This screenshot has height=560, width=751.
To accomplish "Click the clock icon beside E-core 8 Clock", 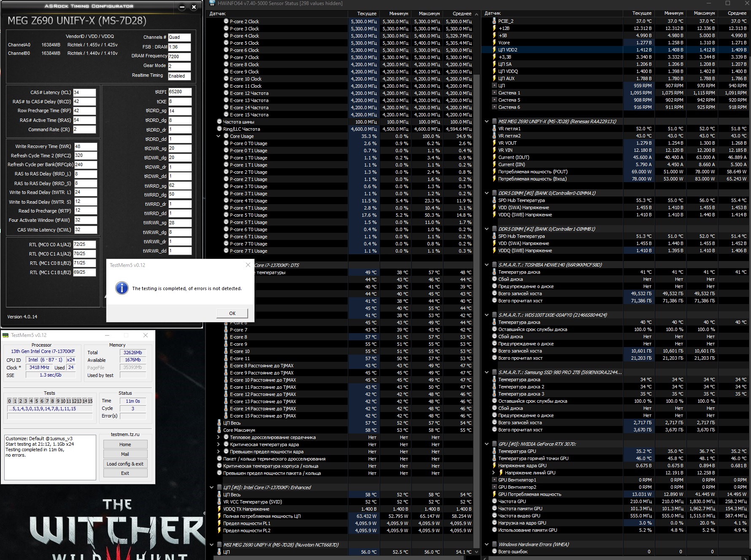I will click(x=226, y=65).
